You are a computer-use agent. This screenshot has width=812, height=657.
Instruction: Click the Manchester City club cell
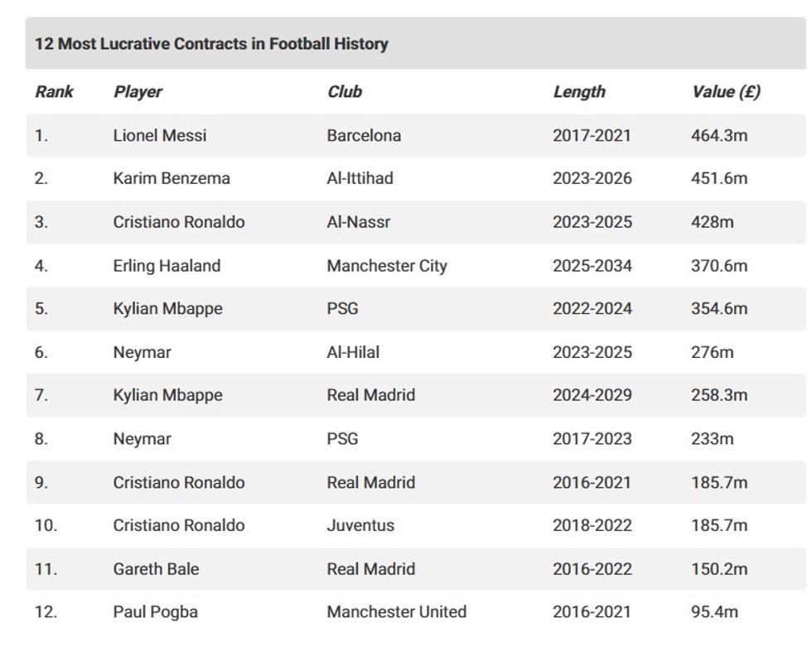[x=387, y=266]
